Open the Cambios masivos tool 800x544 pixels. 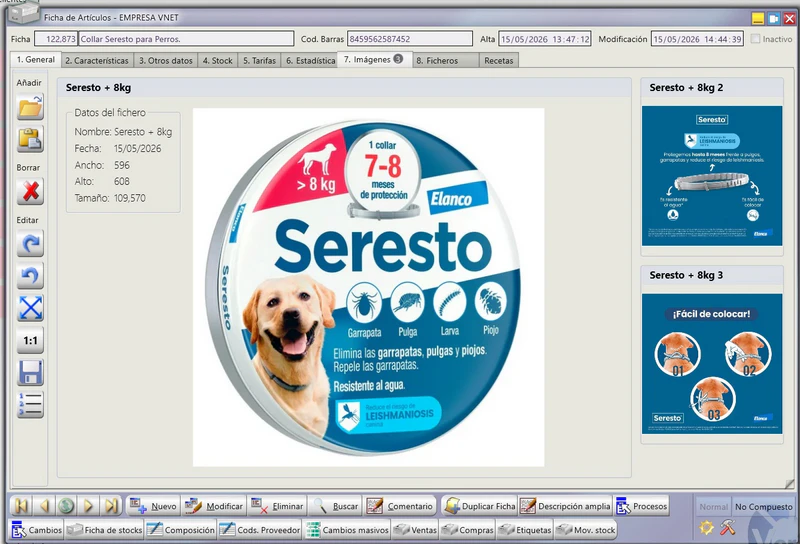click(x=348, y=530)
